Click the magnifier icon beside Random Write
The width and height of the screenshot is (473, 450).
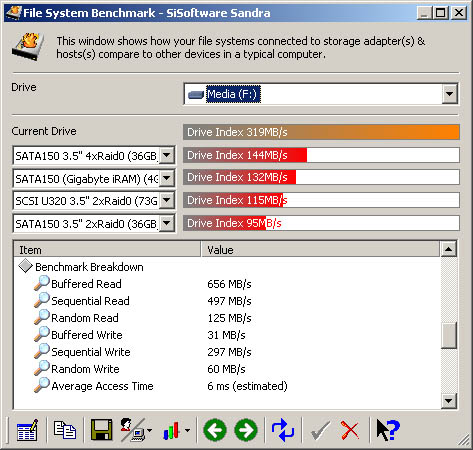click(42, 368)
